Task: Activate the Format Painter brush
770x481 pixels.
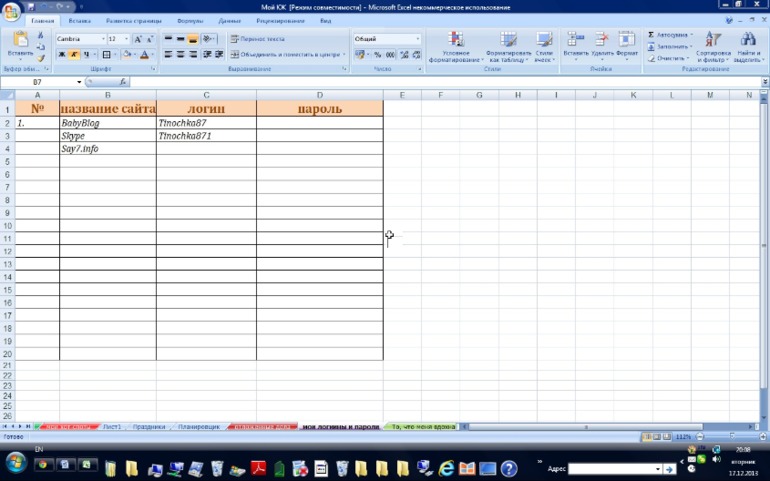Action: tap(40, 58)
